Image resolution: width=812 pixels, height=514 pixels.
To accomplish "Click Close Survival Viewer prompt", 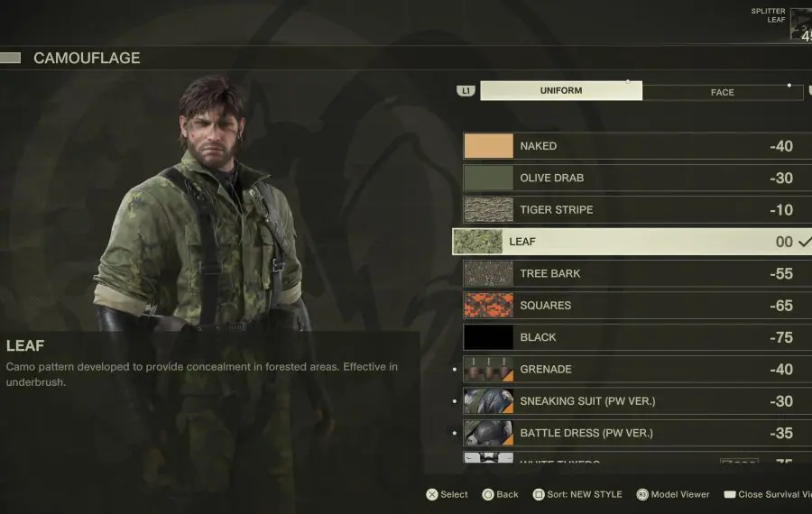I will tap(768, 494).
